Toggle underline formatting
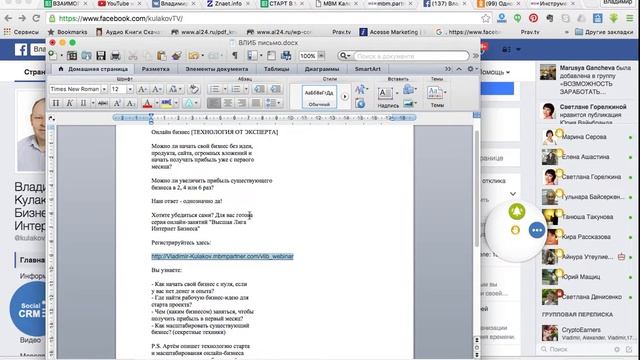Screen dimensions: 640x360 tap(83, 103)
